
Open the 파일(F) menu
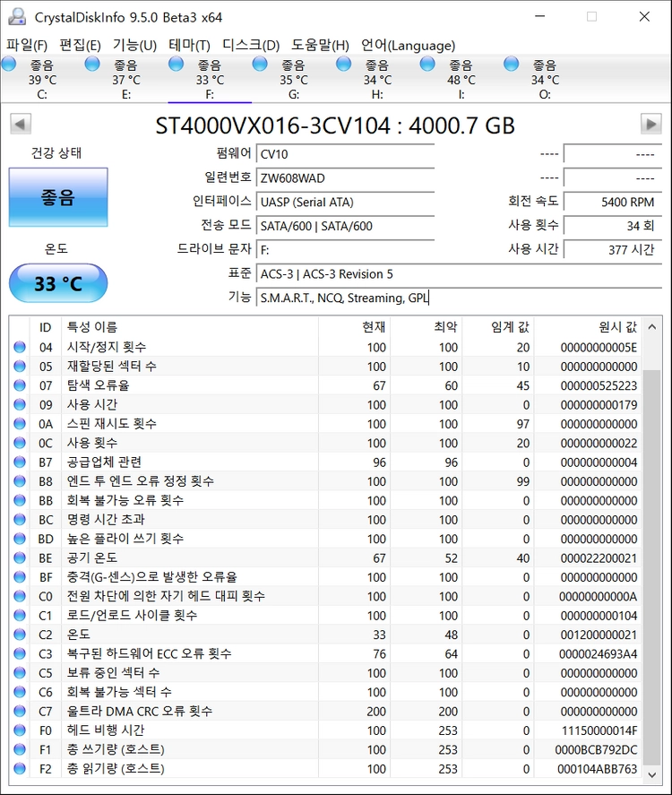coord(27,45)
